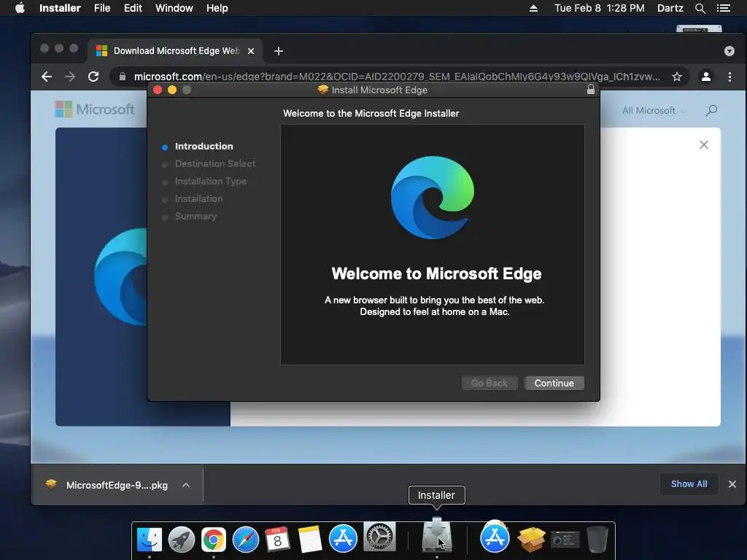Open Calendar icon in the Dock
Viewport: 747px width, 560px height.
(x=277, y=540)
